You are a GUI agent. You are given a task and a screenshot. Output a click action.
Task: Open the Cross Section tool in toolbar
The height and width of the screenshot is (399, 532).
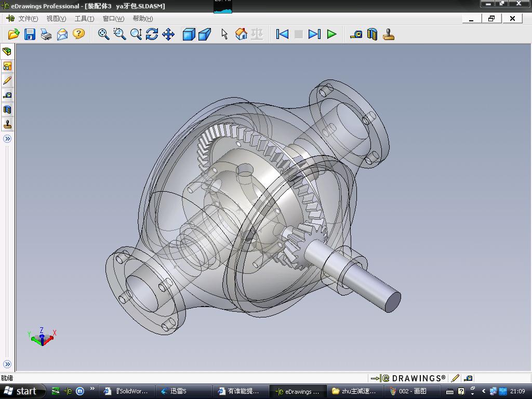pos(372,34)
